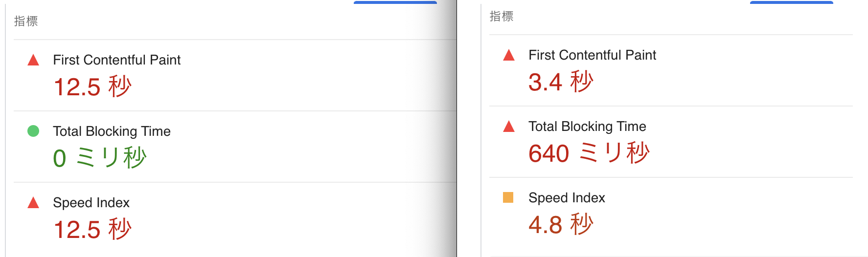Click orange square beside Speed Index 4.8 秒

tap(508, 197)
